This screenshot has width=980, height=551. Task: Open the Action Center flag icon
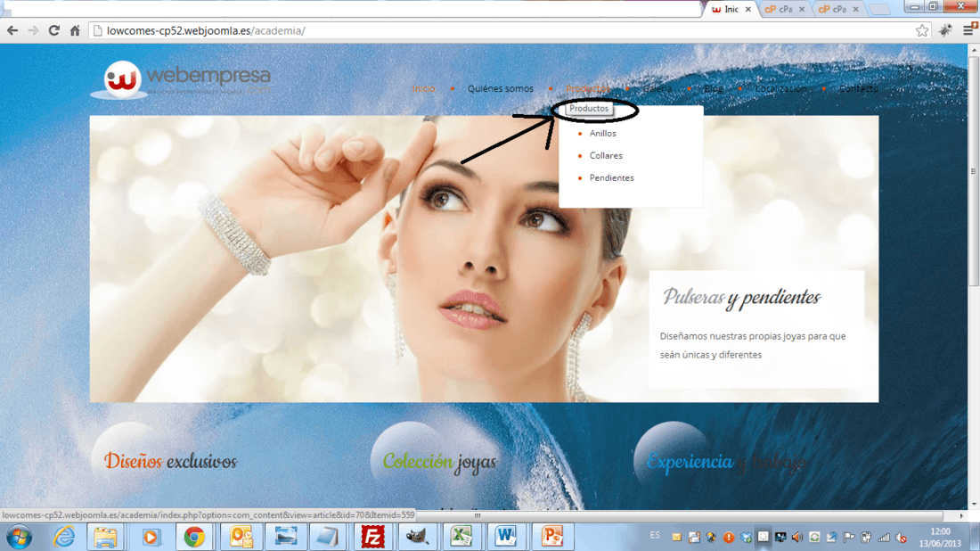tap(849, 538)
